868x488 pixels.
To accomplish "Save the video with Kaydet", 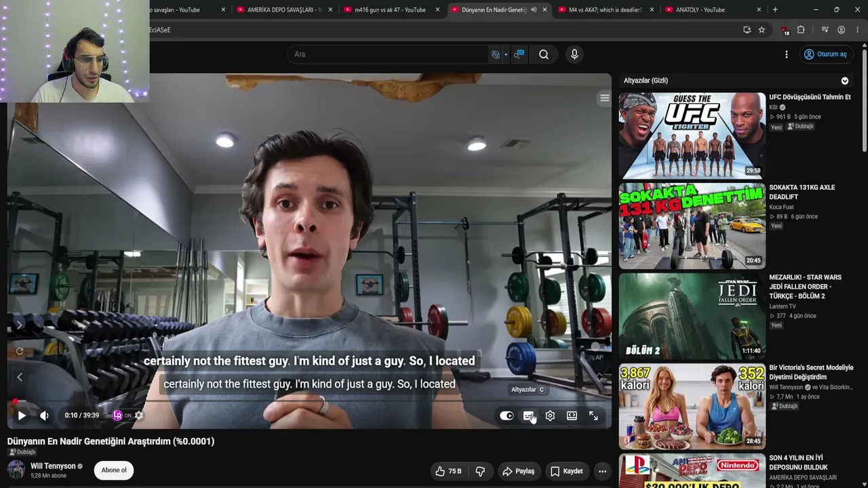I will pos(566,471).
